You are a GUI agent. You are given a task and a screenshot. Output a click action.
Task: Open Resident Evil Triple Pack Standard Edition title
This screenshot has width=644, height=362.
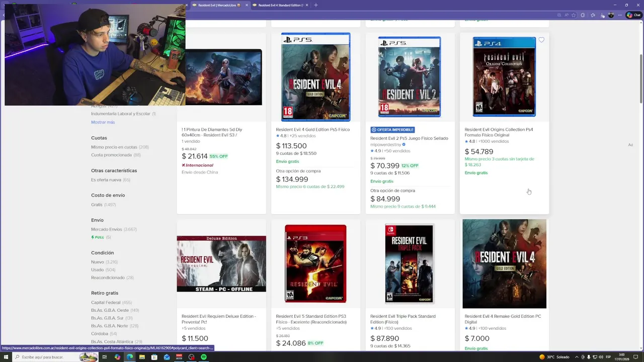[x=403, y=319]
